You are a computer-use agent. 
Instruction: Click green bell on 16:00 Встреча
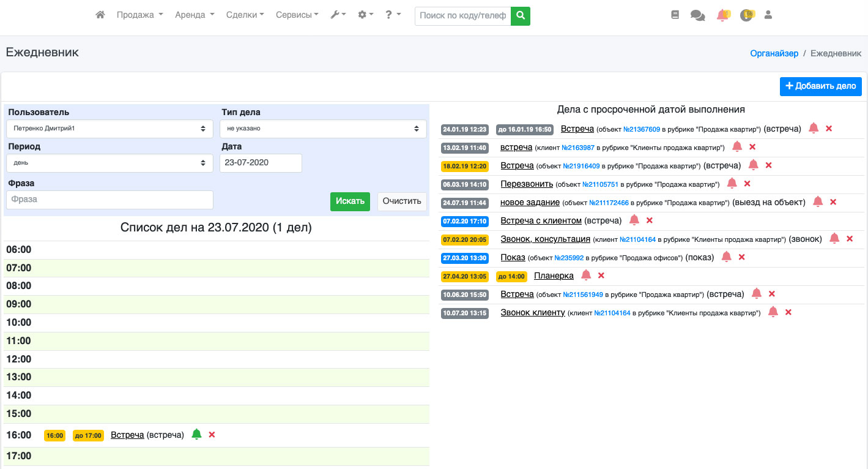196,434
